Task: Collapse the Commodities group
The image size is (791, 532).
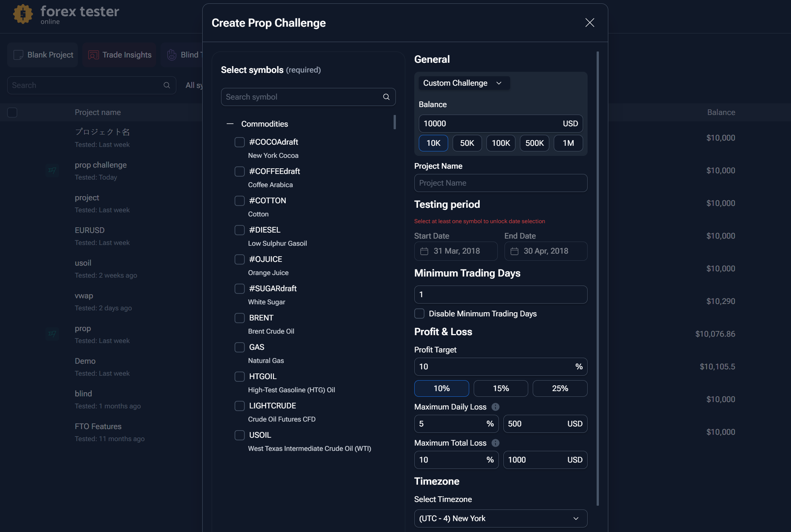Action: 230,124
